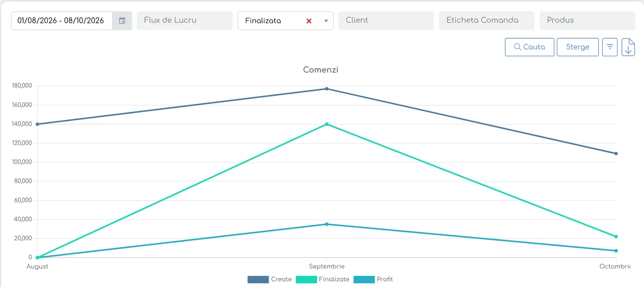Click Septembrie point on Create line

(x=327, y=89)
